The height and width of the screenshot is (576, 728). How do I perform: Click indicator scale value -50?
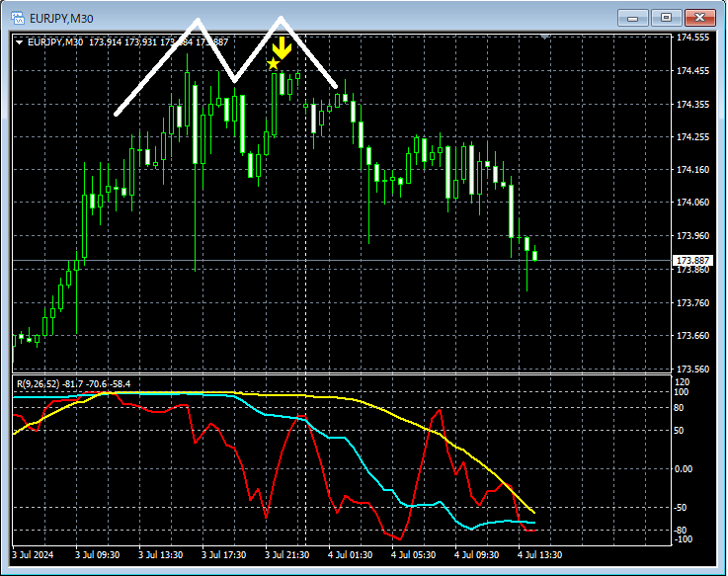pyautogui.click(x=681, y=507)
